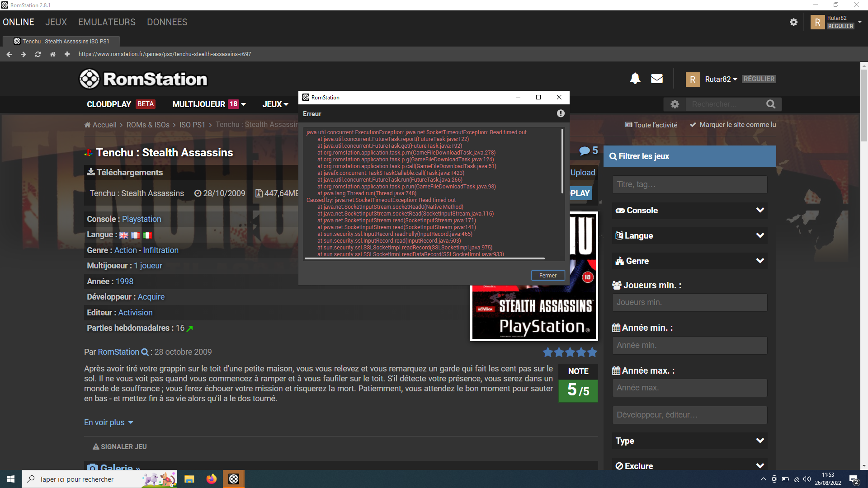Click the error info exclamation icon
Viewport: 868px width, 488px height.
[x=561, y=113]
